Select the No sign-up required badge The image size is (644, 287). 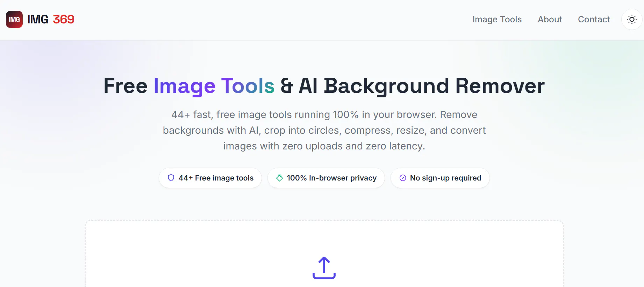click(440, 178)
